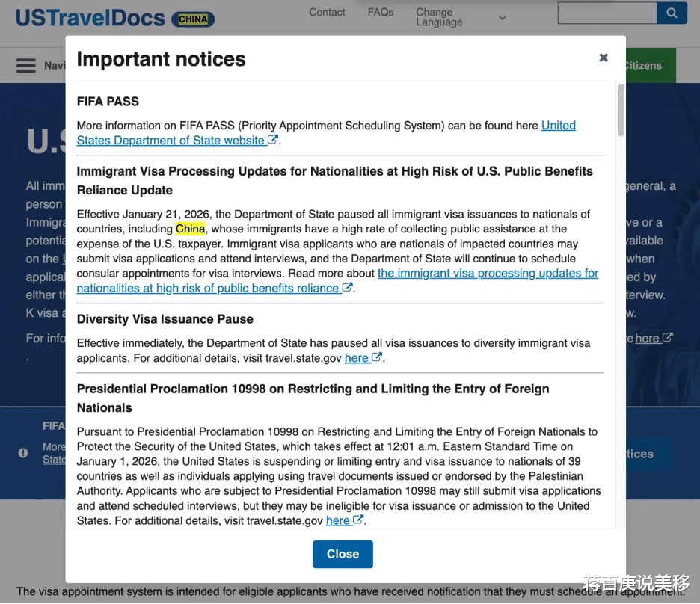Open the hamburger navigation menu icon
The width and height of the screenshot is (700, 604).
click(x=26, y=65)
